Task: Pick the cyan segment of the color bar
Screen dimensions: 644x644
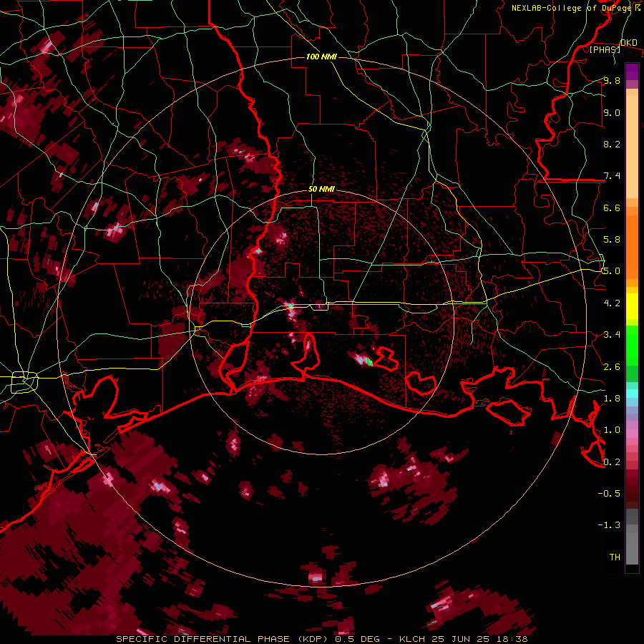Action: click(x=632, y=394)
